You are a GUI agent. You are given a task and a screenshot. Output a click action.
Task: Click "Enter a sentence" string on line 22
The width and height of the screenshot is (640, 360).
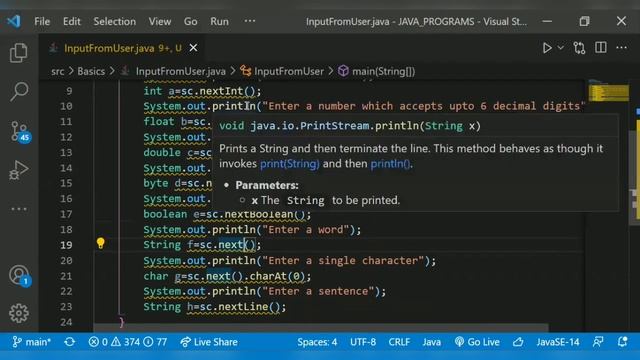pos(318,291)
